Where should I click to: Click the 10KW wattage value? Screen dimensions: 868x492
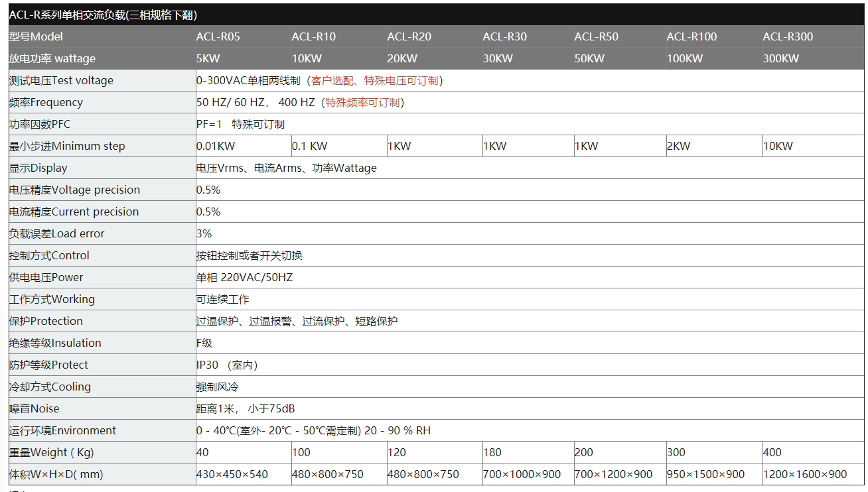[307, 58]
